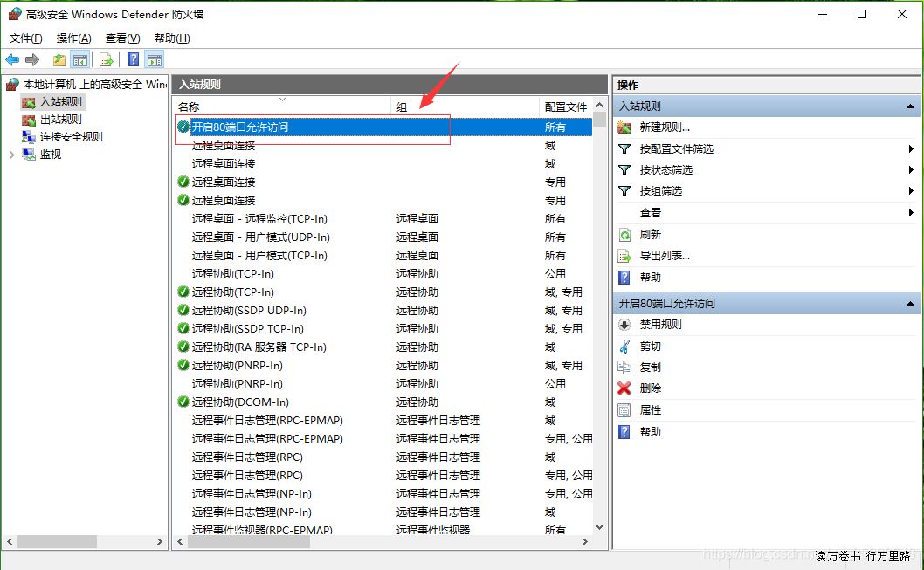Click the scissors 剪切 icon

click(x=624, y=347)
